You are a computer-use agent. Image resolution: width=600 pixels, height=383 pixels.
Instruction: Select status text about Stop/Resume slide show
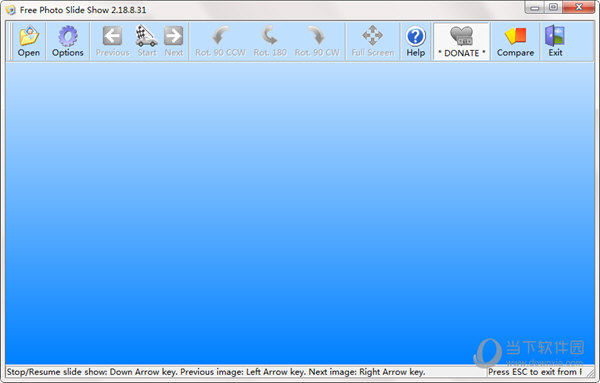(216, 372)
